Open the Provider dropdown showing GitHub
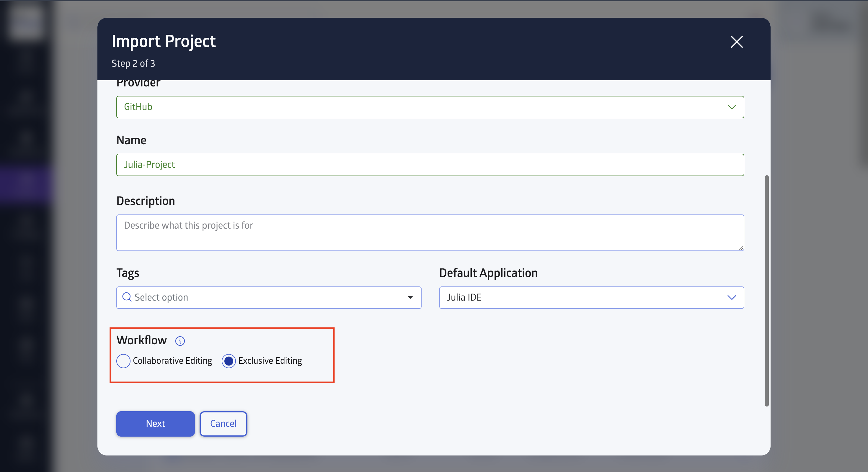The height and width of the screenshot is (472, 868). click(430, 107)
